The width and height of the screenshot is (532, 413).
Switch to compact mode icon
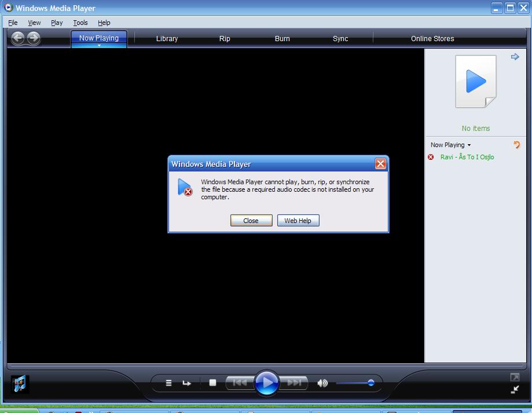(515, 390)
